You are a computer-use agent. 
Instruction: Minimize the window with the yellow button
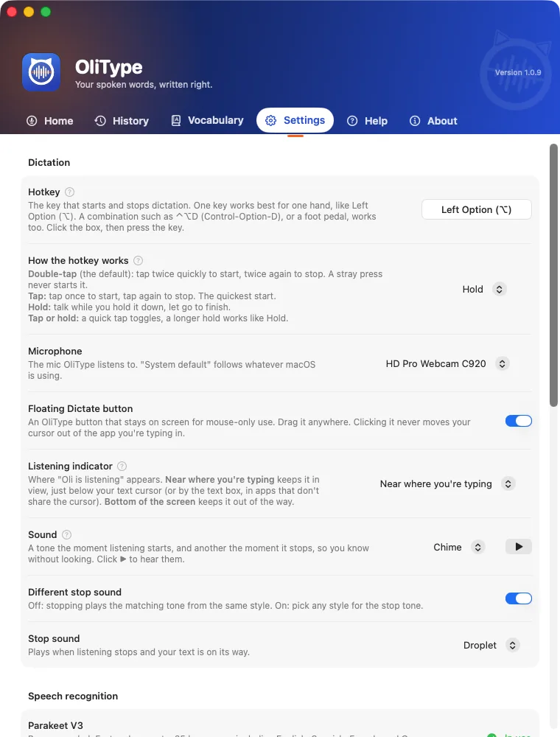(x=29, y=12)
